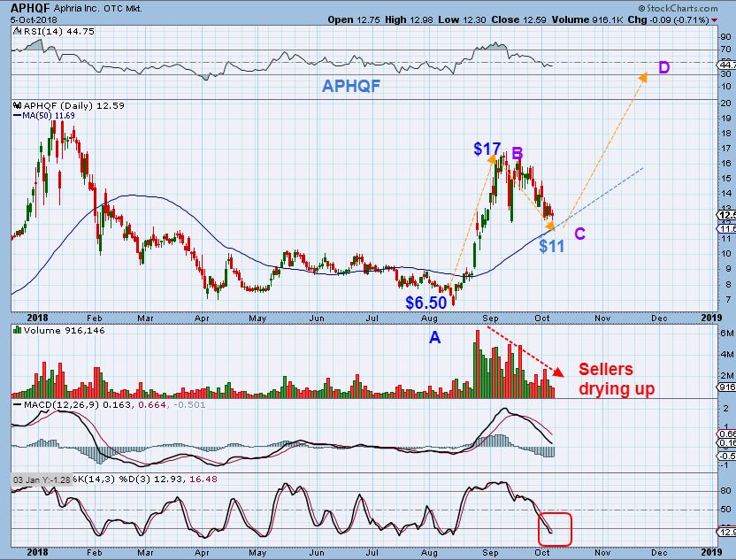Screen dimensions: 736x560
Task: Click the MACD signal value 0.664
Action: (152, 404)
